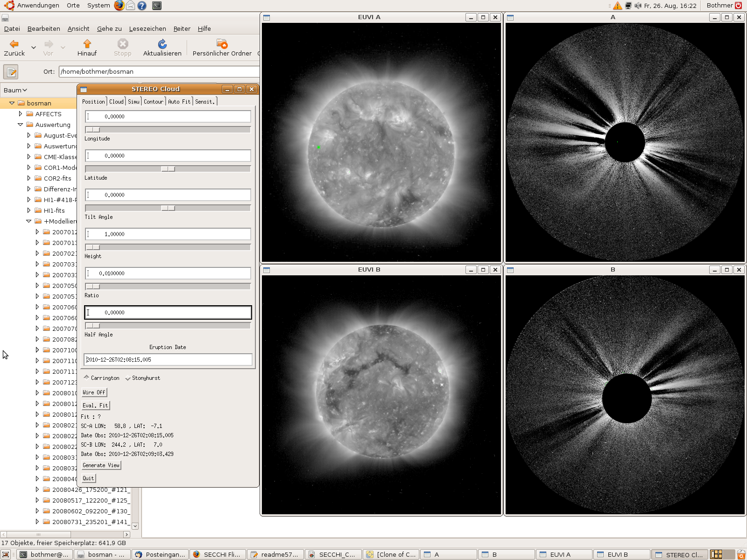Image resolution: width=747 pixels, height=560 pixels.
Task: Switch to the Sensit. tab
Action: point(205,101)
